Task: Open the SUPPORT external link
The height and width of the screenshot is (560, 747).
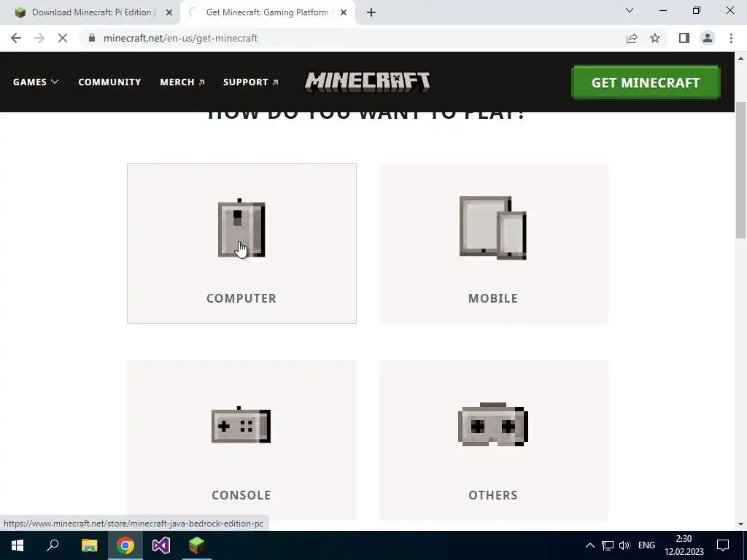Action: coord(251,82)
